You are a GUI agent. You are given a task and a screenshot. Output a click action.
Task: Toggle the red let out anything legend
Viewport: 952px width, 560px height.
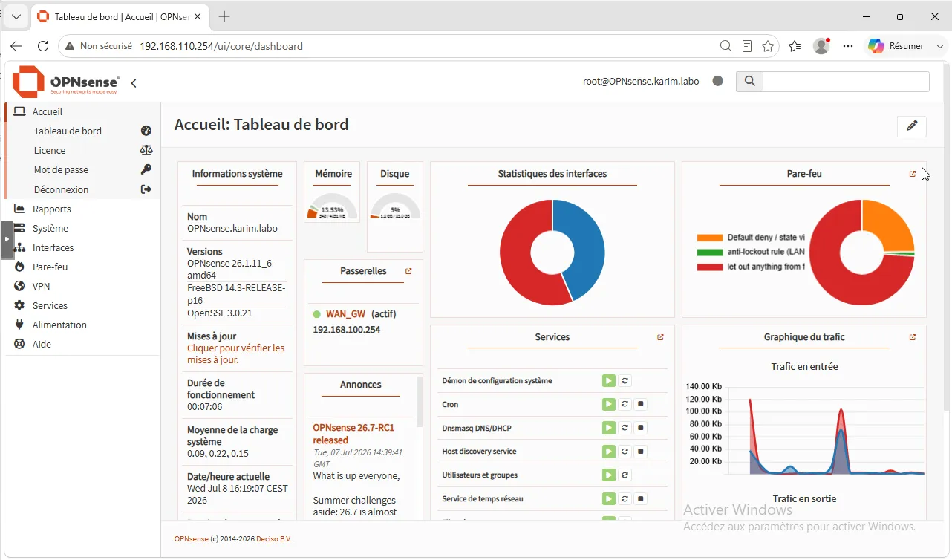click(751, 267)
